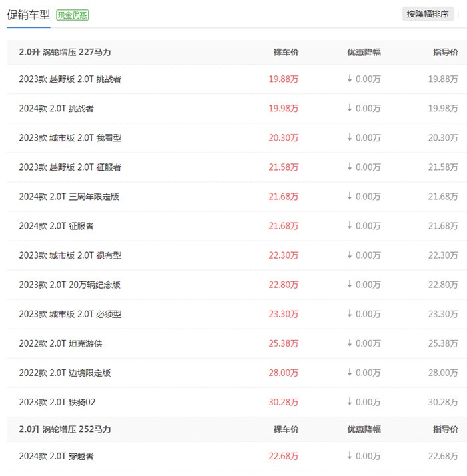
Task: Open 2023款 城市版 2.0T 很有型
Action: (x=70, y=255)
